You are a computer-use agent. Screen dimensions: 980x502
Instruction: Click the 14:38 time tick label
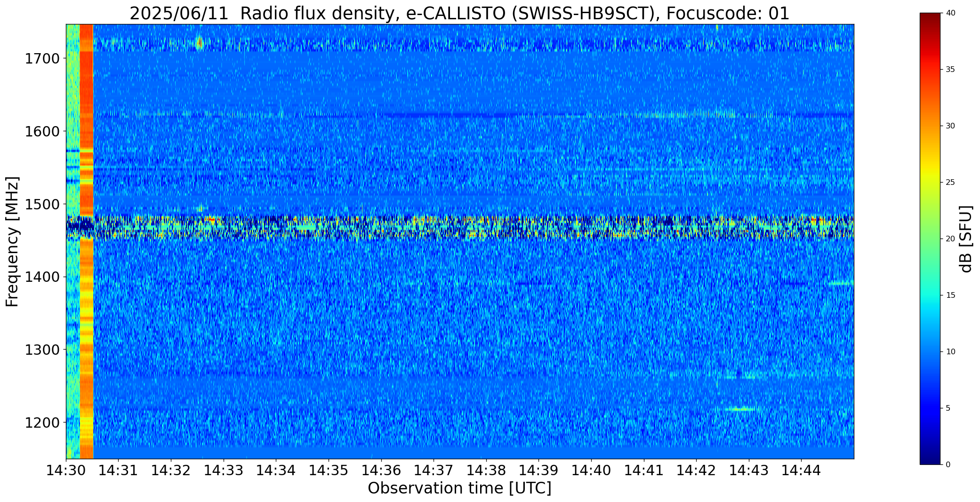point(486,470)
